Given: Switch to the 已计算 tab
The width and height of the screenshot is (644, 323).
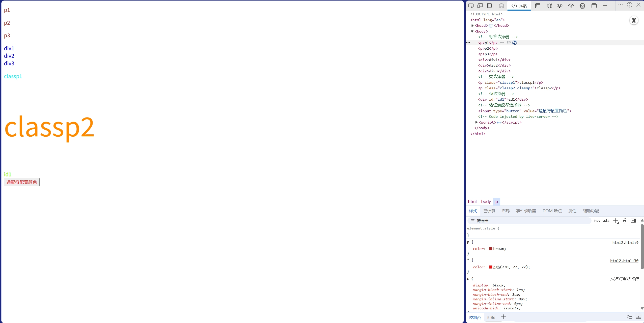Looking at the screenshot, I should [x=489, y=211].
